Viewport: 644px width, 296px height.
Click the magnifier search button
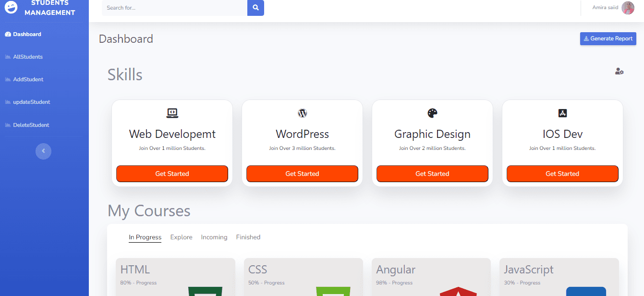pyautogui.click(x=255, y=8)
